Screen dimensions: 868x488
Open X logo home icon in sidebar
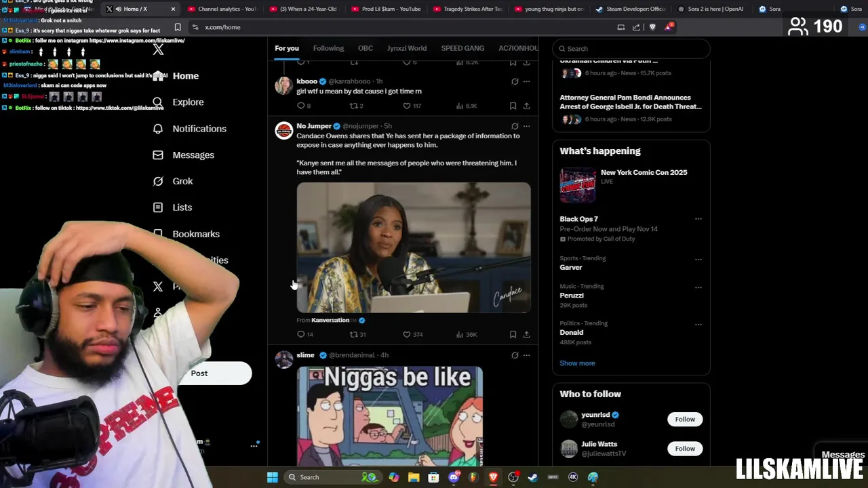tap(158, 49)
